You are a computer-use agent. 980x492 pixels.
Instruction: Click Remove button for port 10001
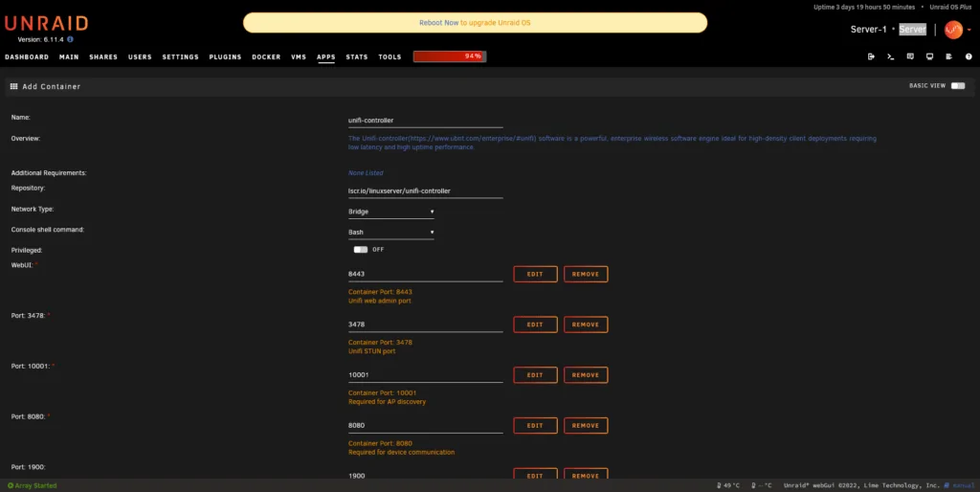[x=586, y=375]
